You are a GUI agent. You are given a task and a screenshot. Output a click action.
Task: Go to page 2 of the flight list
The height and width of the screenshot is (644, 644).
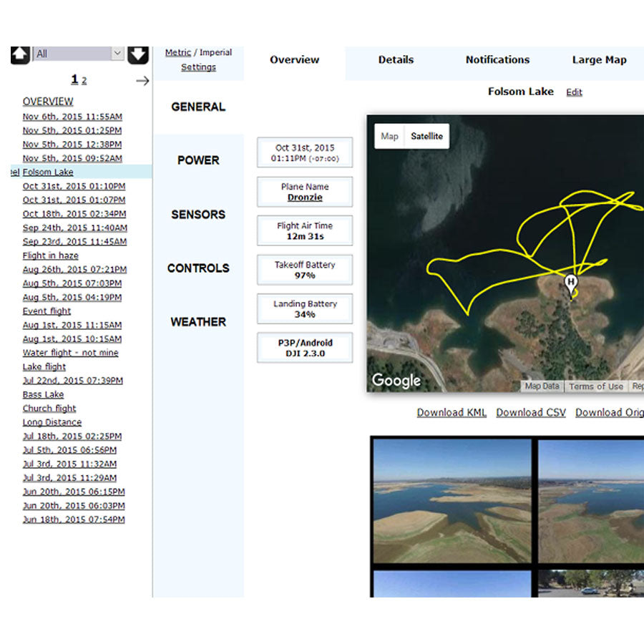tap(84, 80)
